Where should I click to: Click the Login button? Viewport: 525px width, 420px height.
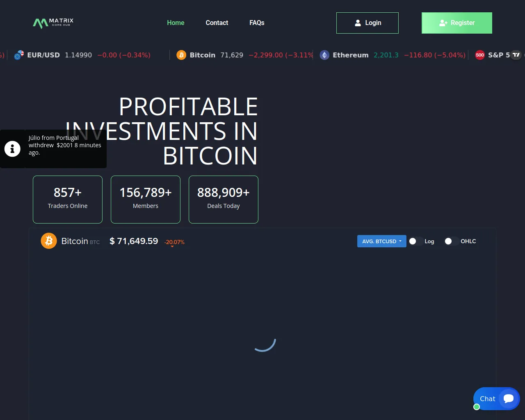[x=367, y=23]
